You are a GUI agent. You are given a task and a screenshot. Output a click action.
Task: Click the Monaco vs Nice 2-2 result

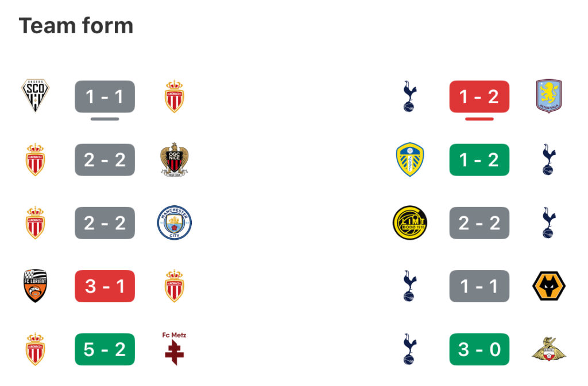point(105,159)
